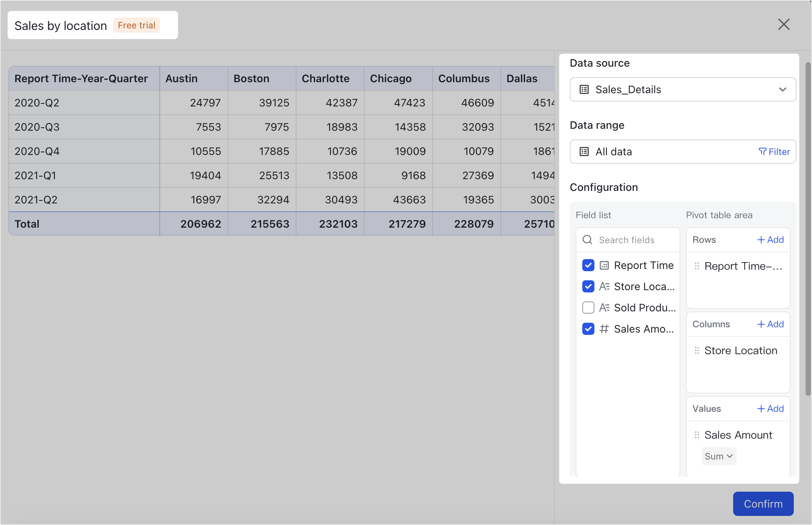Add a field to Values
Screen dimensions: 812x525
[770, 409]
